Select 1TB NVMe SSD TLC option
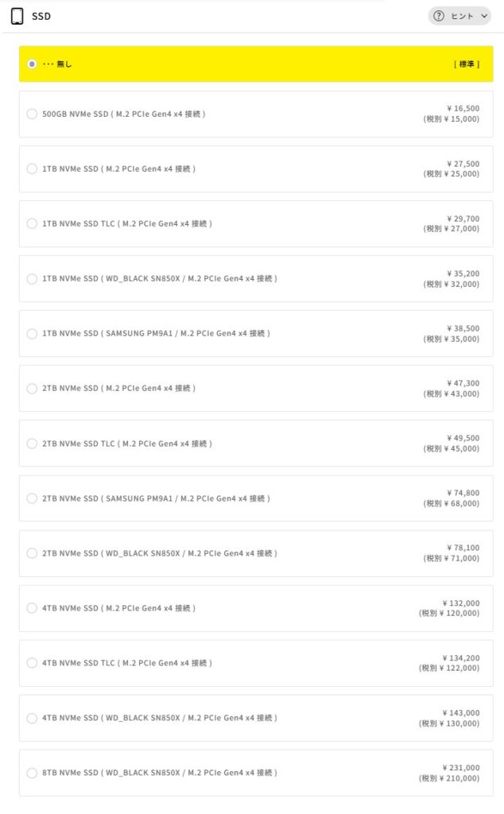The image size is (504, 814). click(x=32, y=223)
